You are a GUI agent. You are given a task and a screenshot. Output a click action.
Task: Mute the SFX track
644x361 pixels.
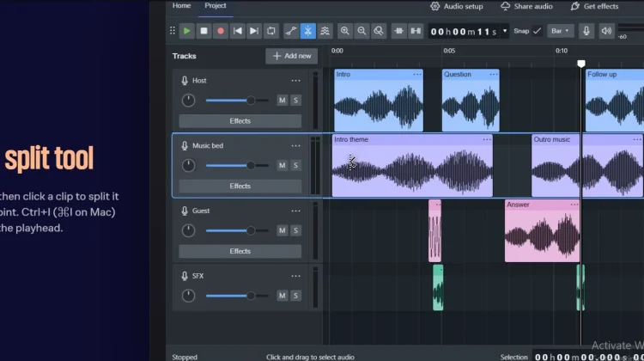click(x=283, y=296)
